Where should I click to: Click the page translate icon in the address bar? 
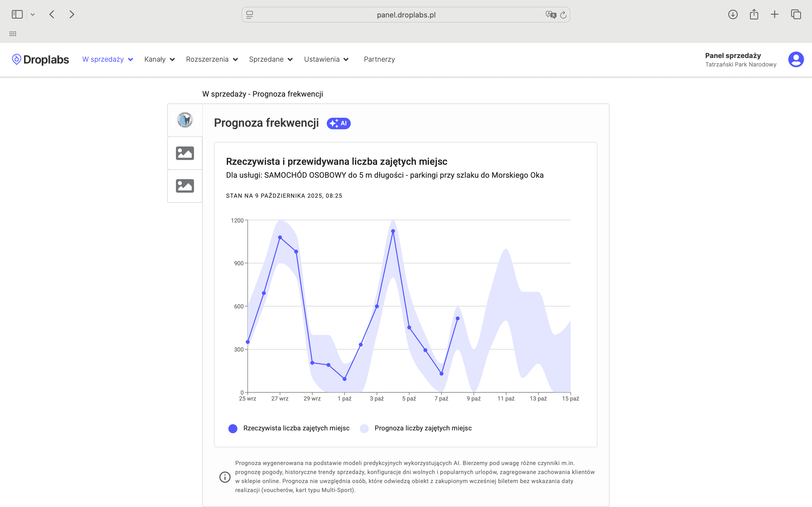tap(550, 15)
